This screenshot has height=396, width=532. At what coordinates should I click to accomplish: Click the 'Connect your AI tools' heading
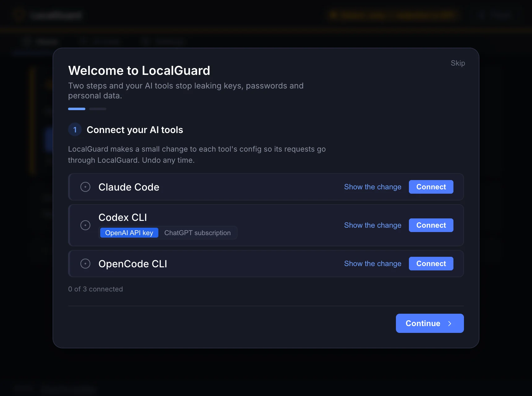pos(135,130)
